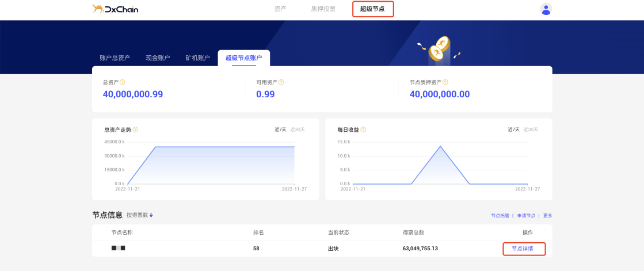The image size is (644, 271).
Task: Switch to the 矿机账户 tab
Action: coord(197,58)
